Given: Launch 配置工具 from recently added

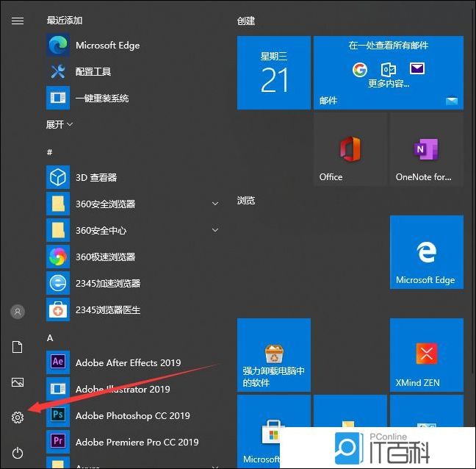Looking at the screenshot, I should (x=132, y=72).
